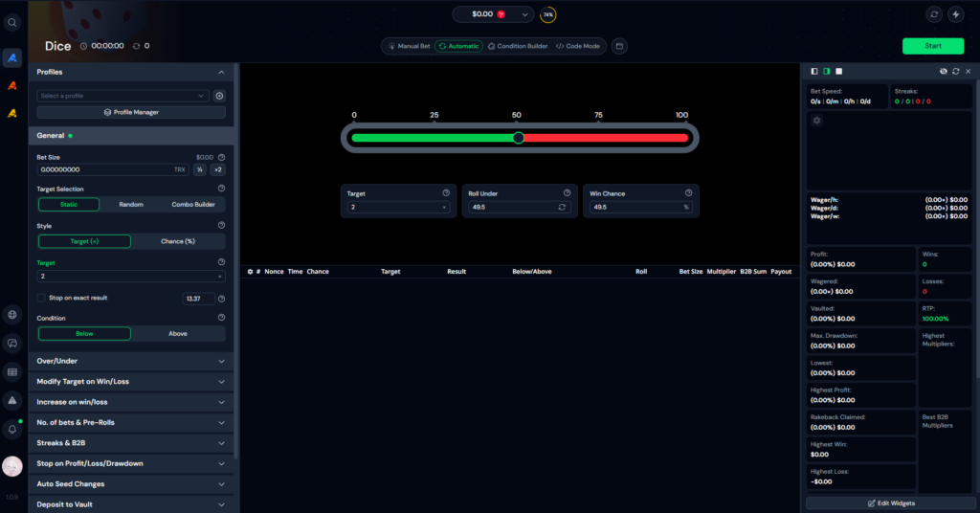The height and width of the screenshot is (513, 980).
Task: Open the Code Mode tab
Action: tap(578, 46)
